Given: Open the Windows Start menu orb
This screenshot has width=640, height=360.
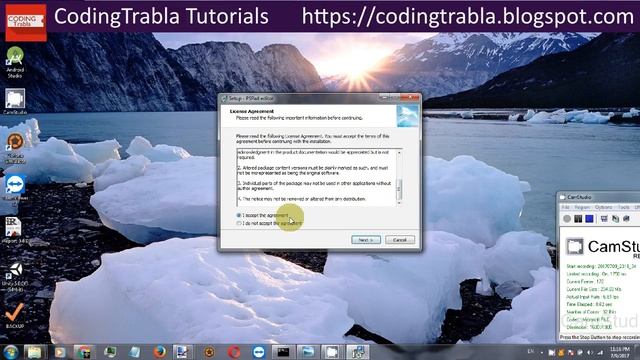Looking at the screenshot, I should (11, 352).
